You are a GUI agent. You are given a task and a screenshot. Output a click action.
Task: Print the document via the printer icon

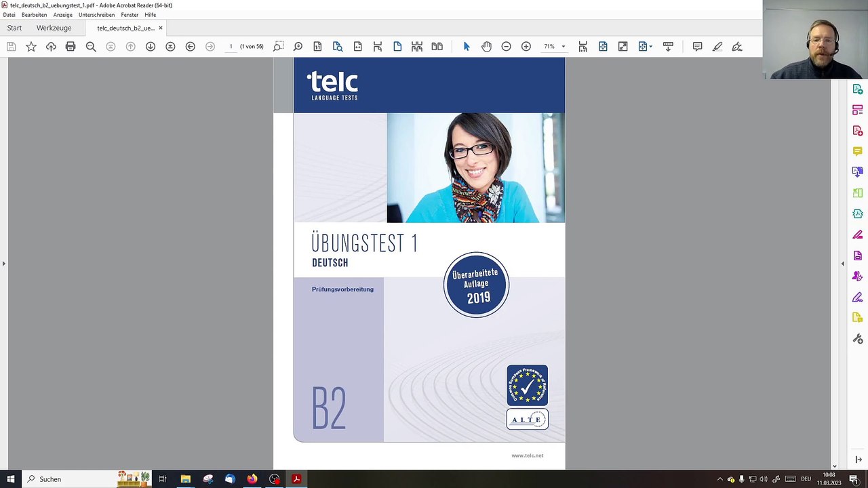pos(71,46)
